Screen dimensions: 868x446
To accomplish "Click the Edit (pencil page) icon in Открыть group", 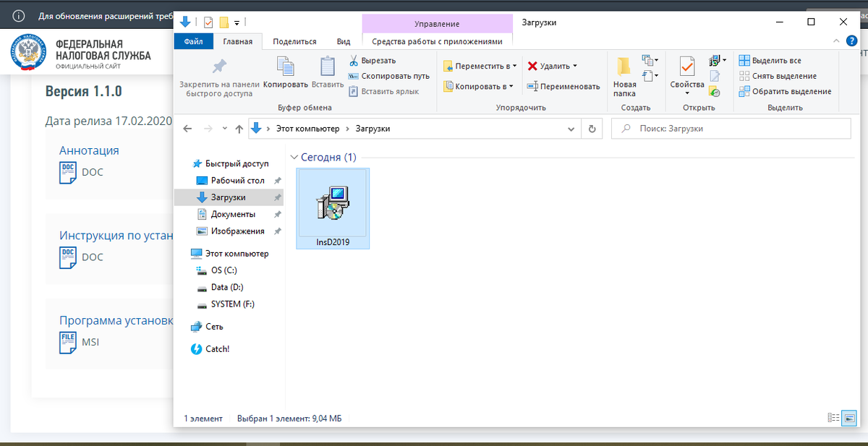I will [715, 77].
